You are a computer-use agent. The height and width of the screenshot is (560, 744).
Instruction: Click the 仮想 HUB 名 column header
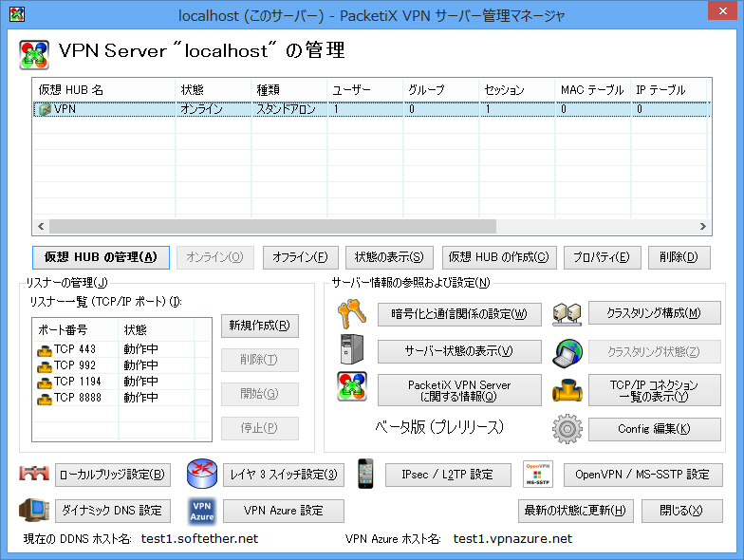pos(104,89)
